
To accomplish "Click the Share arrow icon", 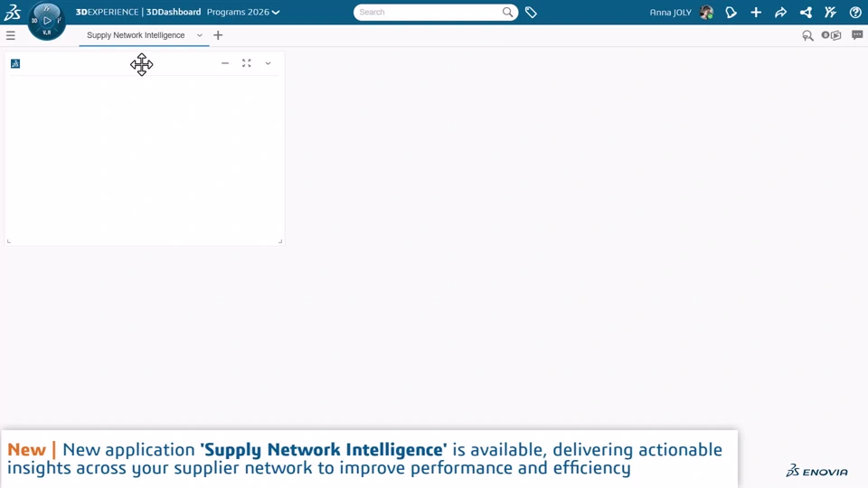I will click(x=780, y=12).
